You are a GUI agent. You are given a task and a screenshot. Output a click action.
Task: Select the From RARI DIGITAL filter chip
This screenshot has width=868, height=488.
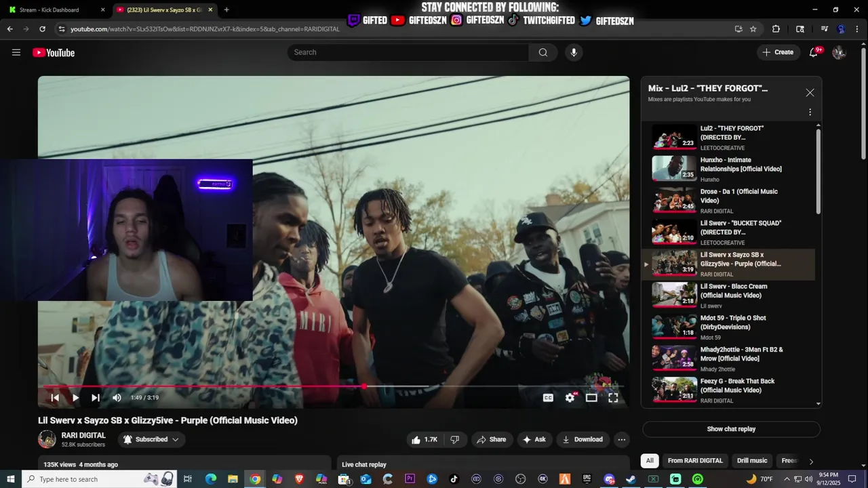[695, 460]
